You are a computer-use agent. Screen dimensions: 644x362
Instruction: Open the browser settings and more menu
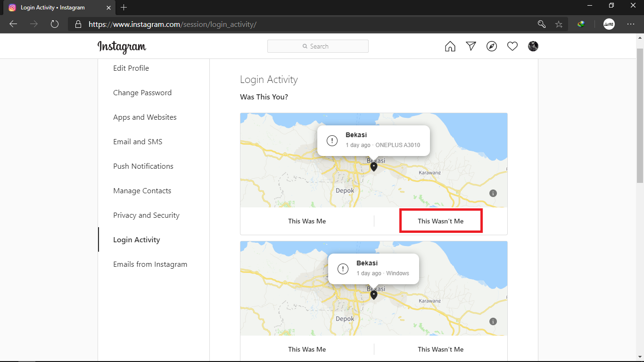631,24
